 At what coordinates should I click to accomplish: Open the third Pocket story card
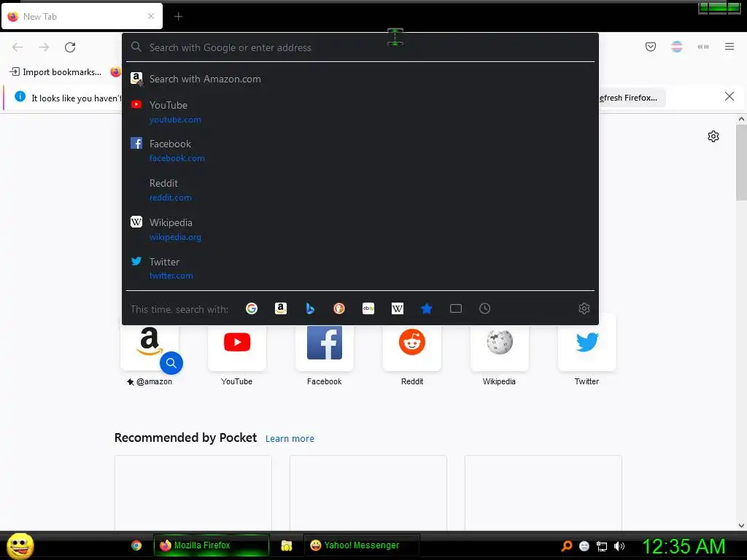(x=543, y=492)
